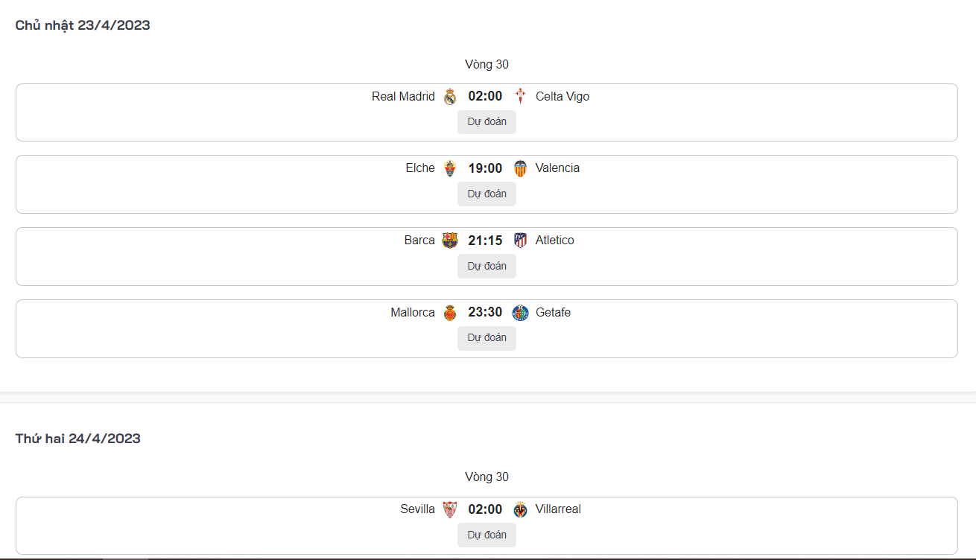Click the Real Madrid club crest
The height and width of the screenshot is (560, 976).
pos(450,97)
